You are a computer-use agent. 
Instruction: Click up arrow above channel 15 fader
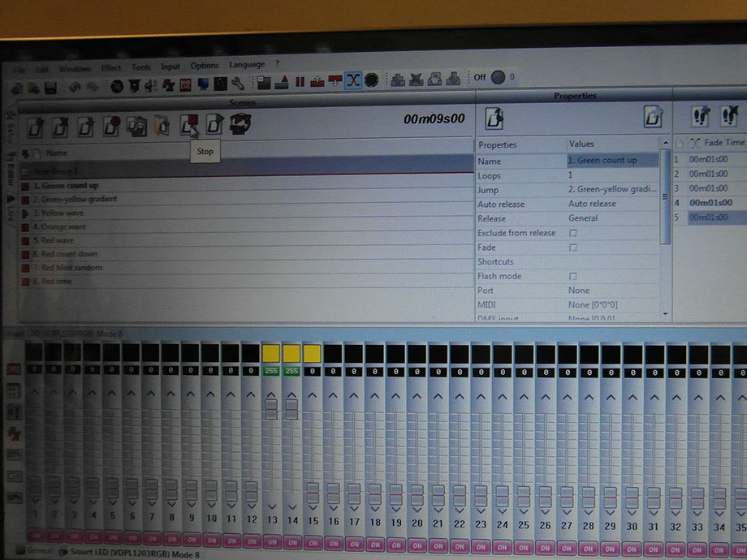point(313,395)
